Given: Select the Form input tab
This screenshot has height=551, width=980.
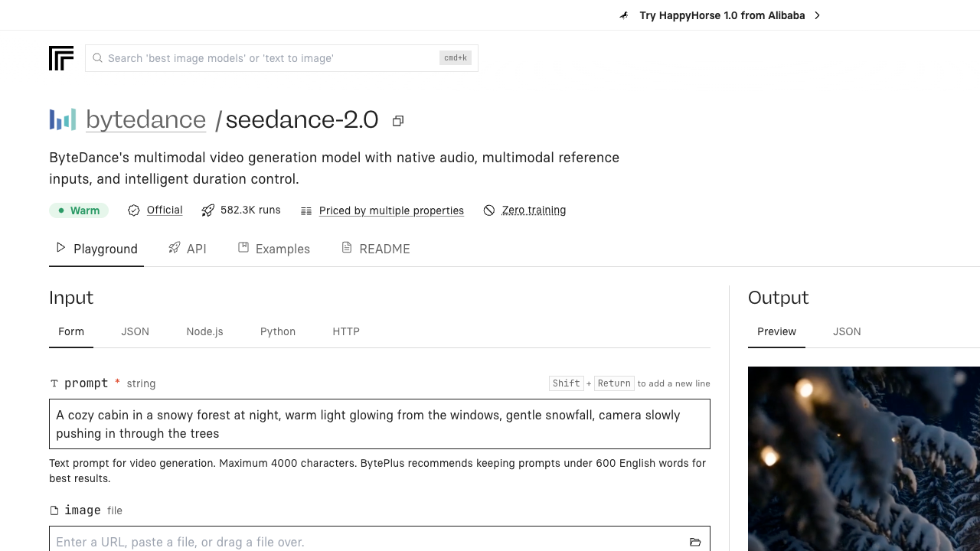Looking at the screenshot, I should tap(71, 331).
